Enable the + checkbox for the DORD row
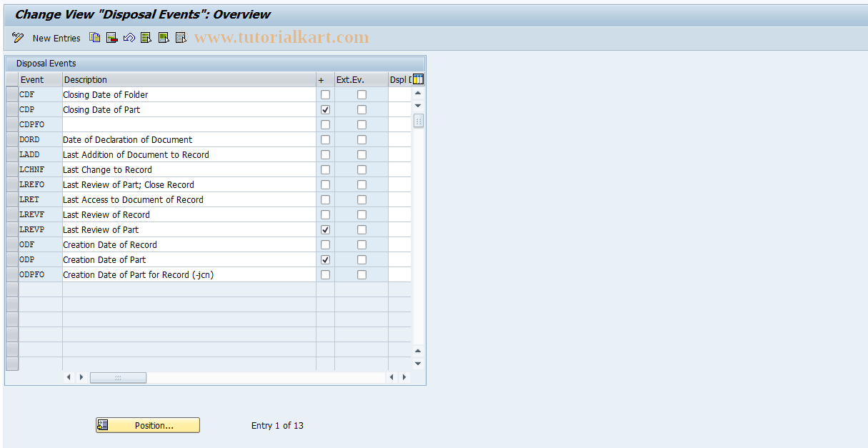Image resolution: width=868 pixels, height=448 pixels. [x=325, y=139]
